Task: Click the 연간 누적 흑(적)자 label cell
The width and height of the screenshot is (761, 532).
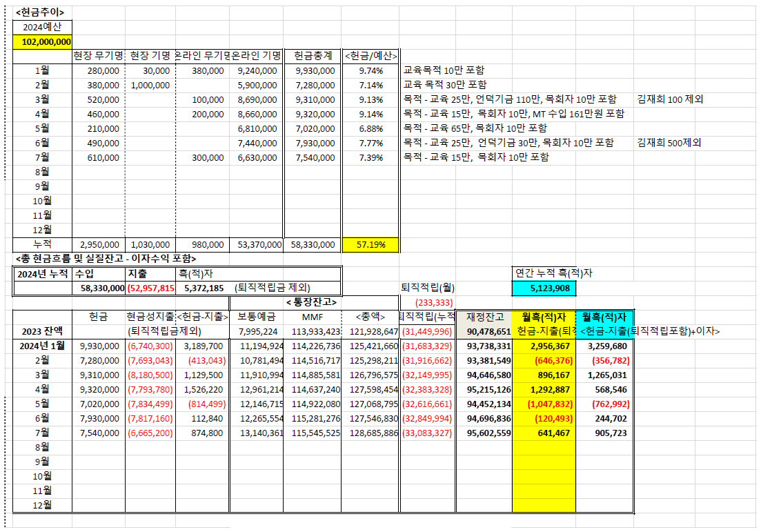Action: 553,273
